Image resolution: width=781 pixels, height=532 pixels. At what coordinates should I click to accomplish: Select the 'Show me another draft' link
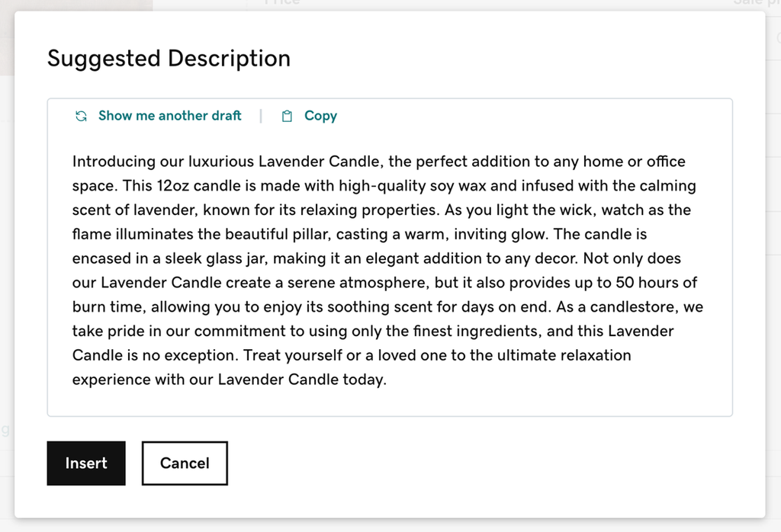tap(170, 115)
